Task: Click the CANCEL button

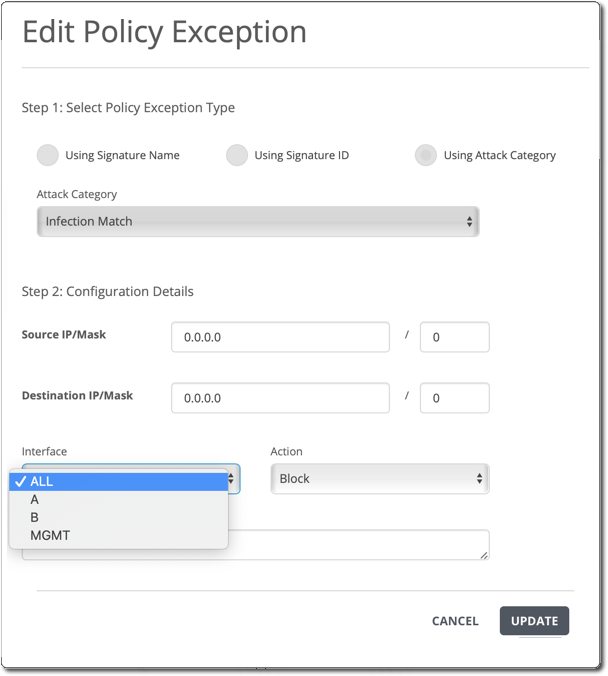Action: pos(455,621)
